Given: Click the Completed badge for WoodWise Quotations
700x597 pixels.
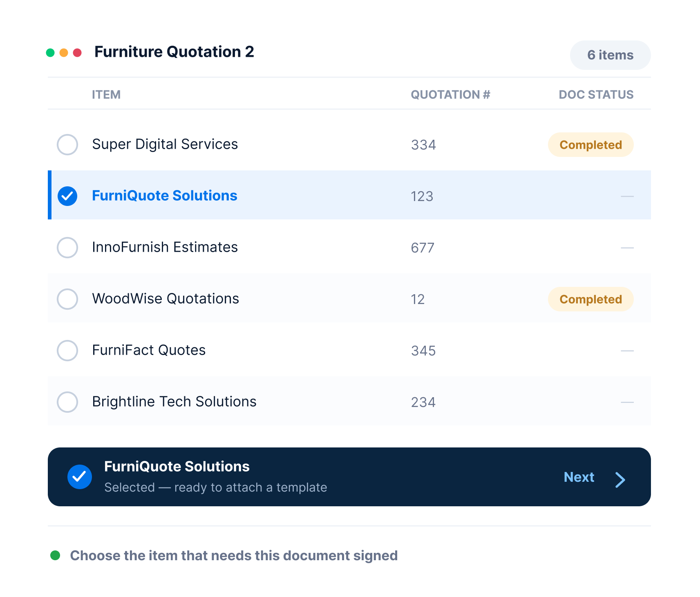Looking at the screenshot, I should point(591,299).
